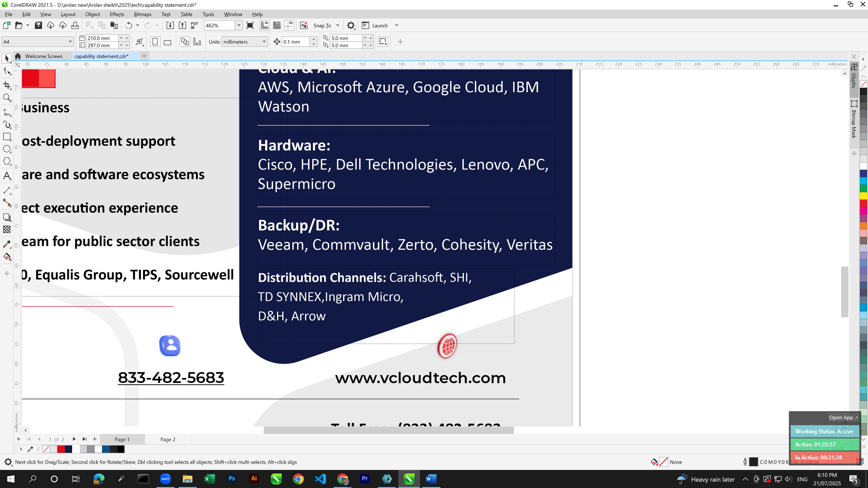Select the Polygon tool
Screen dimensions: 868x488
tap(7, 161)
